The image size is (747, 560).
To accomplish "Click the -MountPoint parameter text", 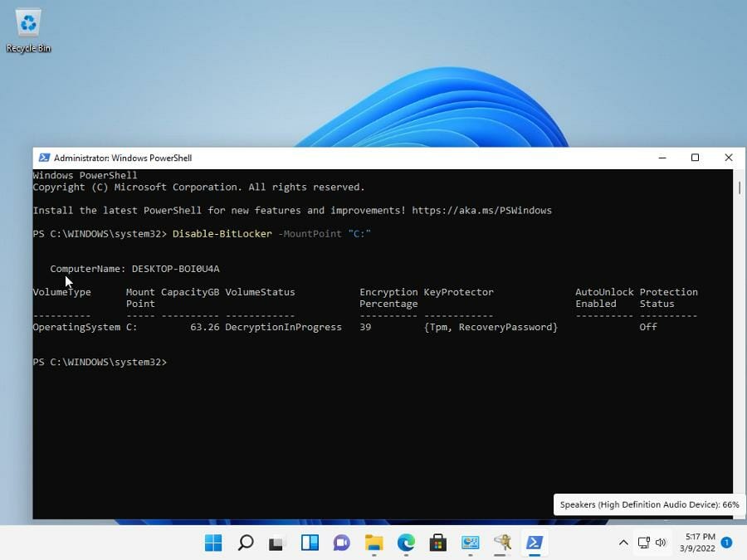I will pyautogui.click(x=310, y=234).
